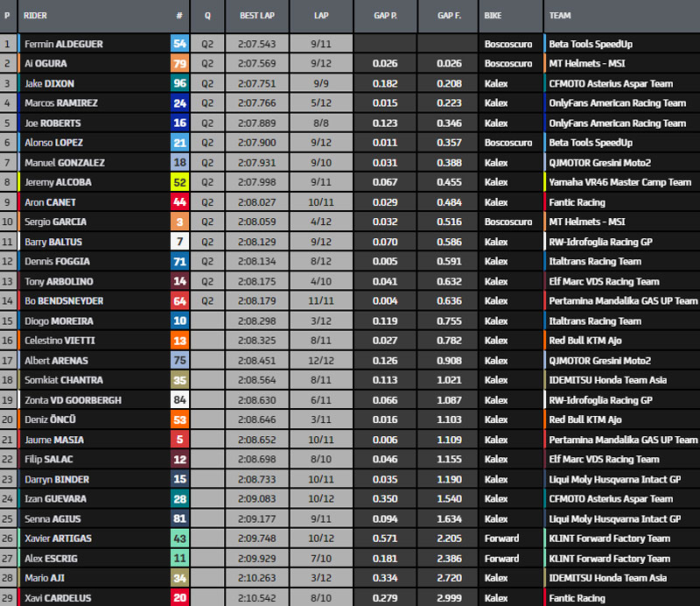This screenshot has width=700, height=606.
Task: Select the GAP P. column header
Action: click(384, 16)
